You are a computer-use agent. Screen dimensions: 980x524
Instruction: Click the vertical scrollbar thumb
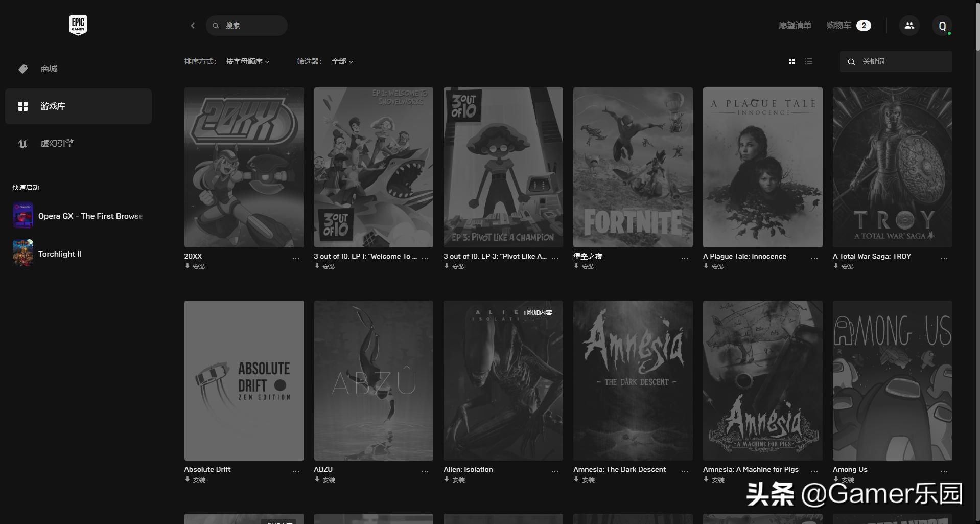coord(977,26)
